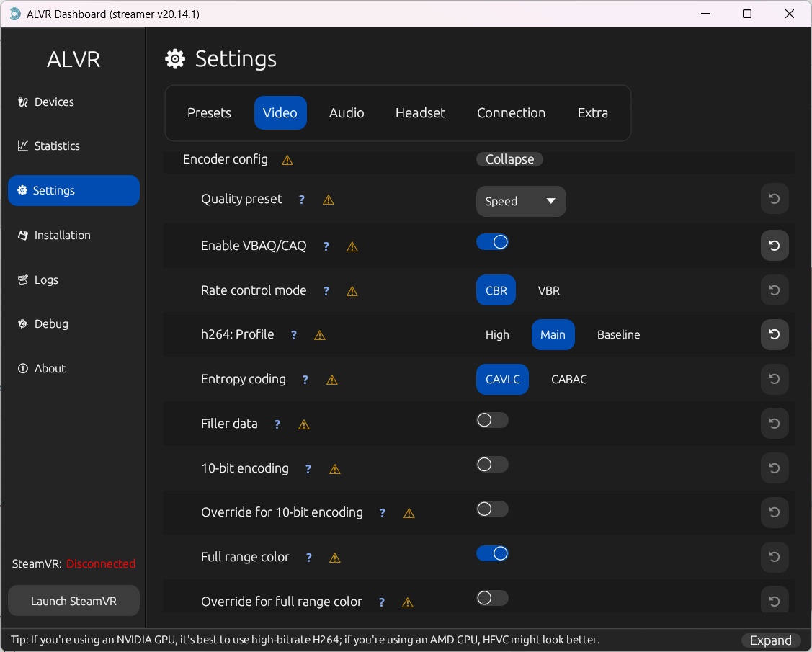
Task: Disable the Enable VBAQ/CAQ toggle
Action: click(x=493, y=242)
